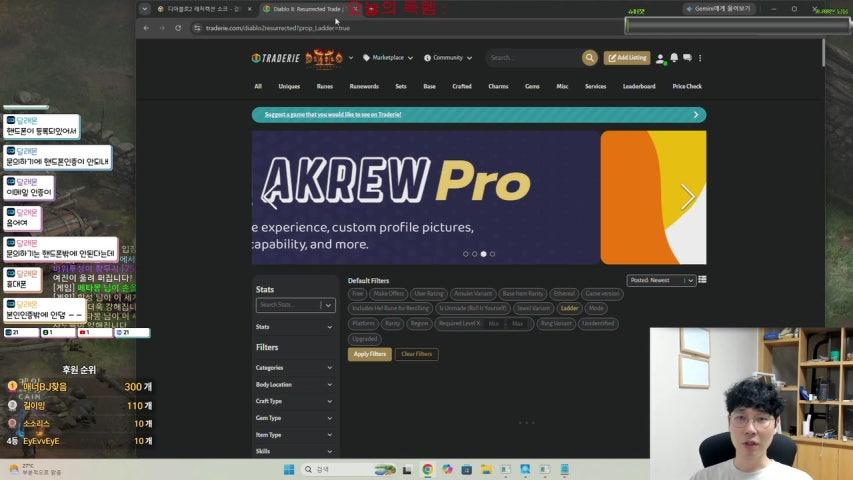Click the browser forward arrow
This screenshot has height=480, width=853.
162,28
